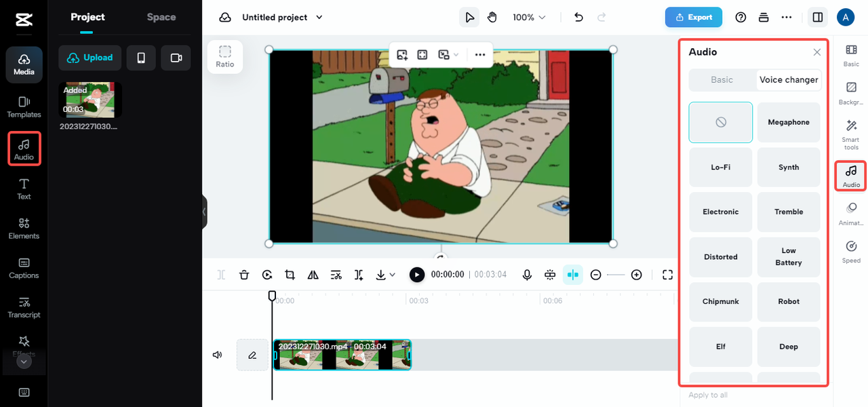Screen dimensions: 868x407
Task: Apply the Robot voice effect
Action: (789, 301)
